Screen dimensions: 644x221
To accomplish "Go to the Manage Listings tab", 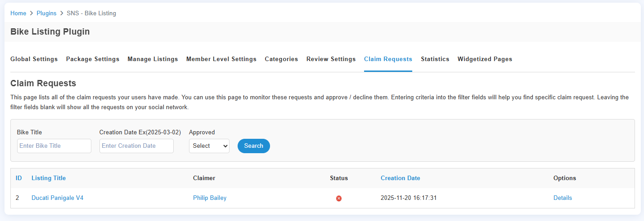I will click(x=153, y=59).
